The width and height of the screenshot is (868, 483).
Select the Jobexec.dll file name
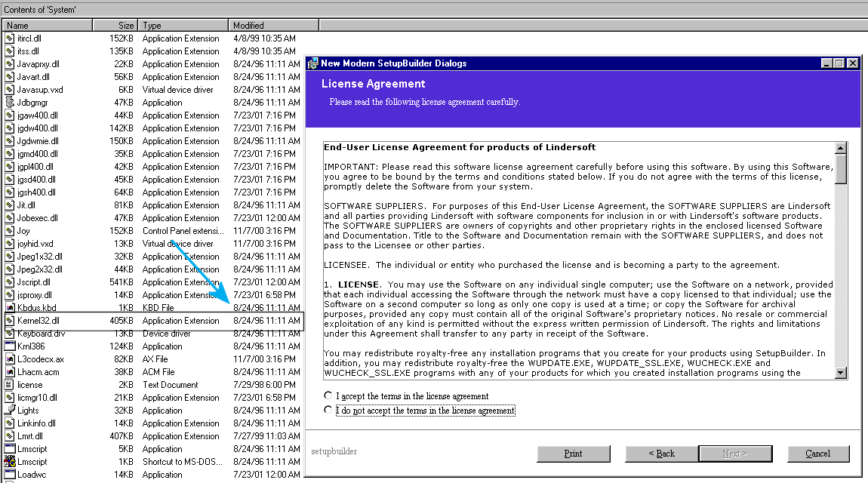coord(38,218)
